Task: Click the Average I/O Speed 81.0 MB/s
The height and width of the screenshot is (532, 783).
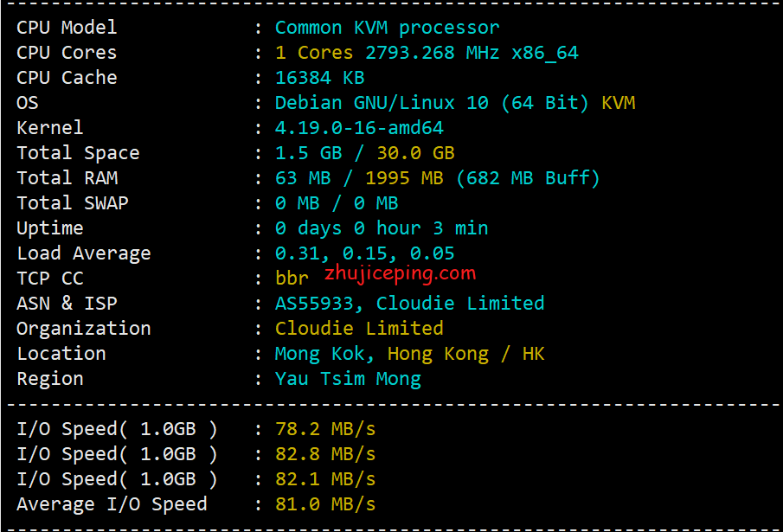Action: coord(325,504)
